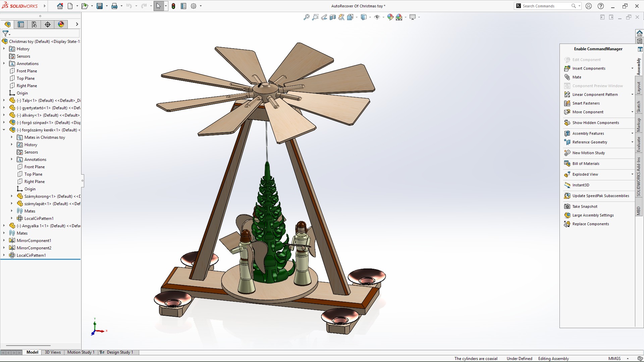Toggle the Instant3D command
This screenshot has width=644, height=362.
point(581,185)
